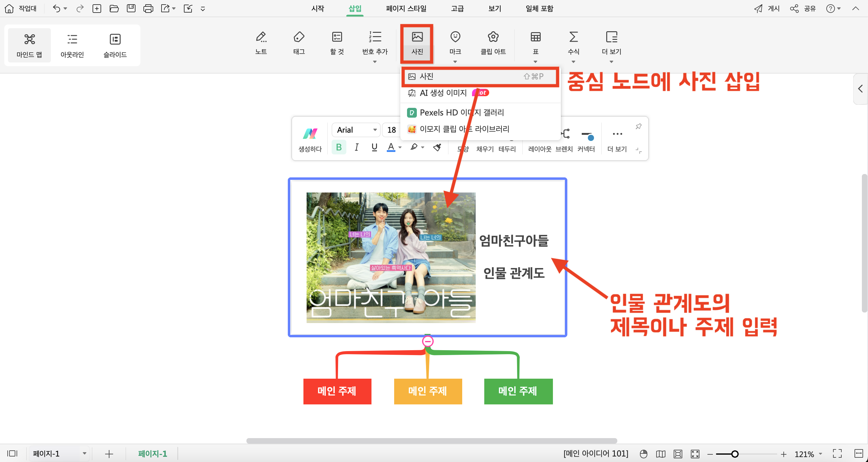Viewport: 868px width, 462px height.
Task: Open the 마크 marker tool
Action: click(455, 47)
